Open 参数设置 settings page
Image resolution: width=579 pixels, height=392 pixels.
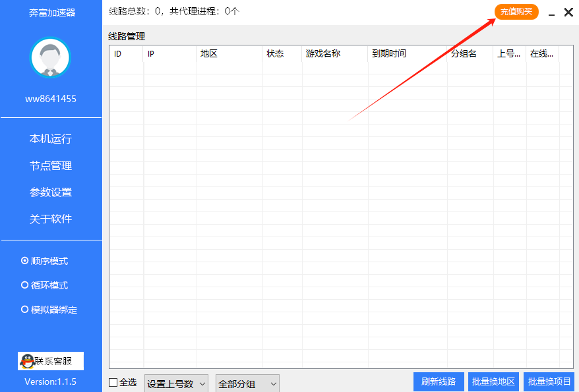click(51, 192)
